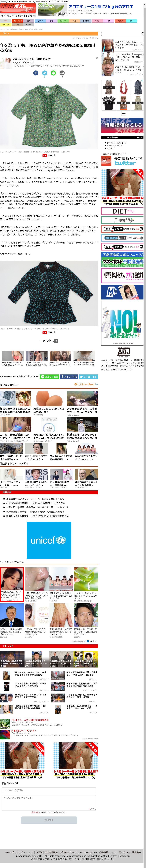Click the unicef banner
The width and height of the screenshot is (146, 868).
click(49, 540)
